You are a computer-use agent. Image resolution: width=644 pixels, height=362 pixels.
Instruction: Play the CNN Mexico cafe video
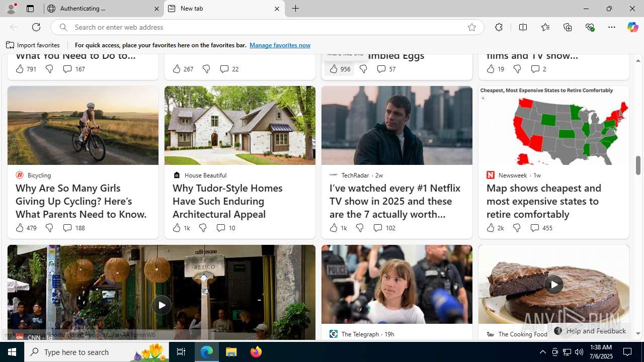click(x=162, y=305)
